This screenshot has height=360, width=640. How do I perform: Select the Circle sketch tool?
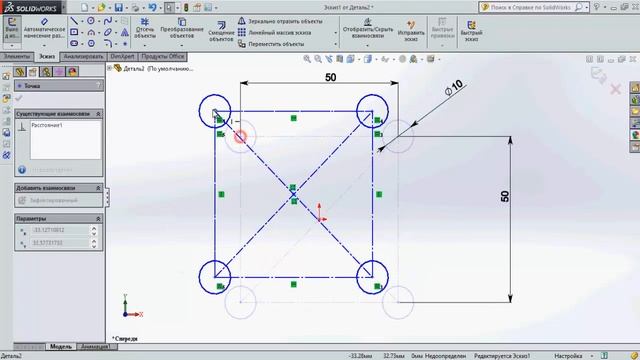pyautogui.click(x=91, y=21)
